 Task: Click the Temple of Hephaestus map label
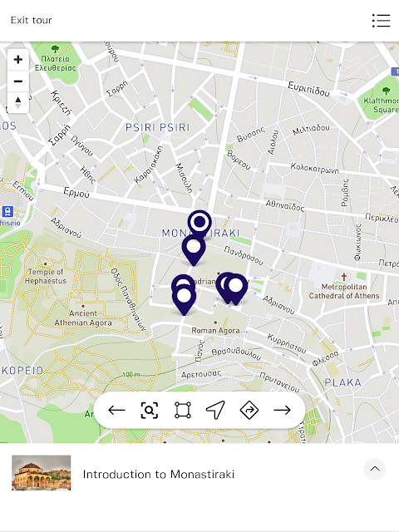click(46, 276)
